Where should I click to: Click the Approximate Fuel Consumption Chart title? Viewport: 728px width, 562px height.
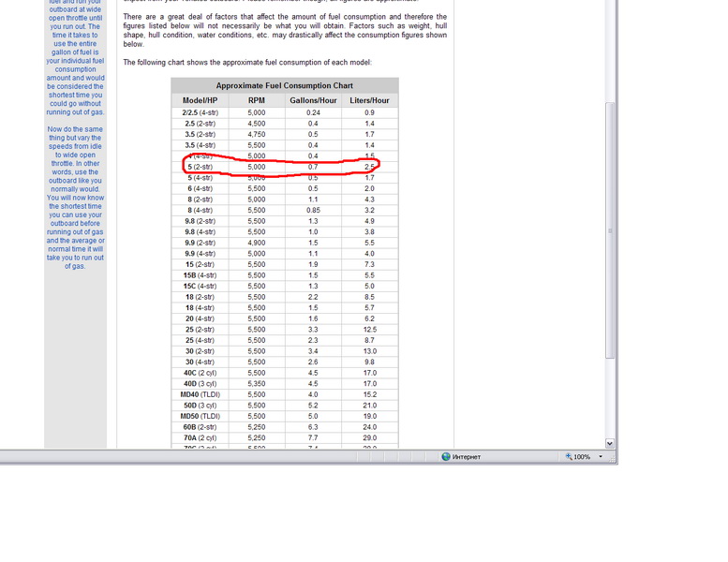284,85
